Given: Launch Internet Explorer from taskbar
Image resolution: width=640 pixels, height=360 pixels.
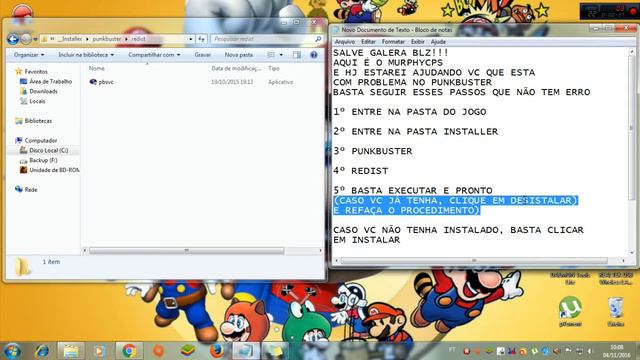Looking at the screenshot, I should tap(42, 351).
